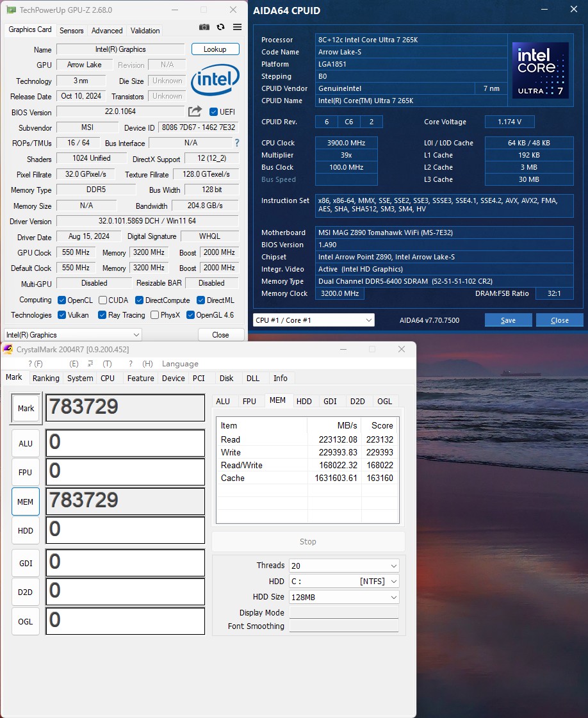Click the Intel Core Ultra 7 badge
This screenshot has width=588, height=718.
pyautogui.click(x=541, y=70)
